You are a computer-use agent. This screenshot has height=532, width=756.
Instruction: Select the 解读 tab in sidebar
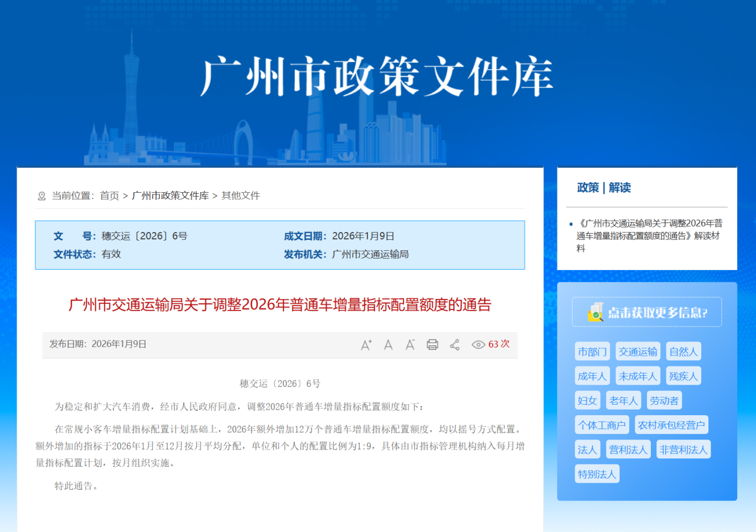point(620,188)
